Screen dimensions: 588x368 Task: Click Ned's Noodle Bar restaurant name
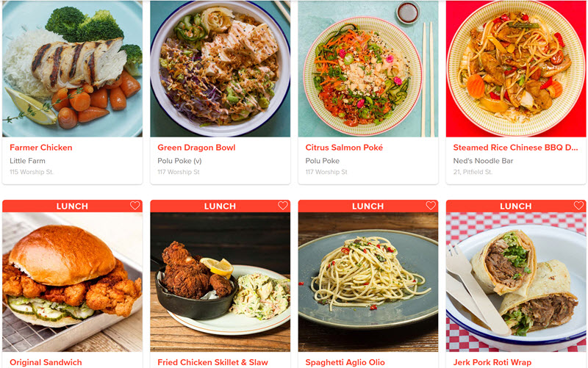point(483,161)
